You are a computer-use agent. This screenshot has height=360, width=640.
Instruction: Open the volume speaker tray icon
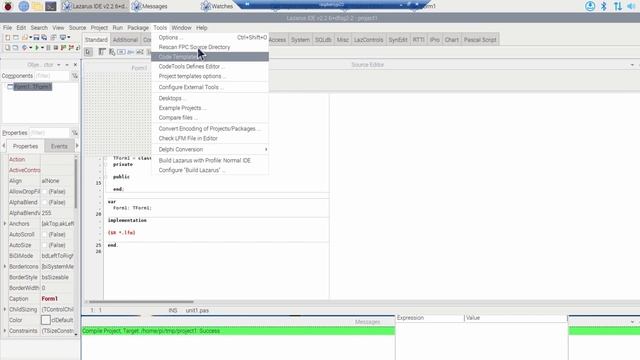click(631, 6)
